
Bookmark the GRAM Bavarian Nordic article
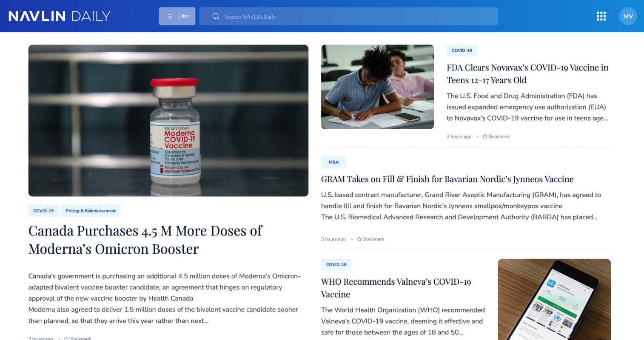point(370,239)
